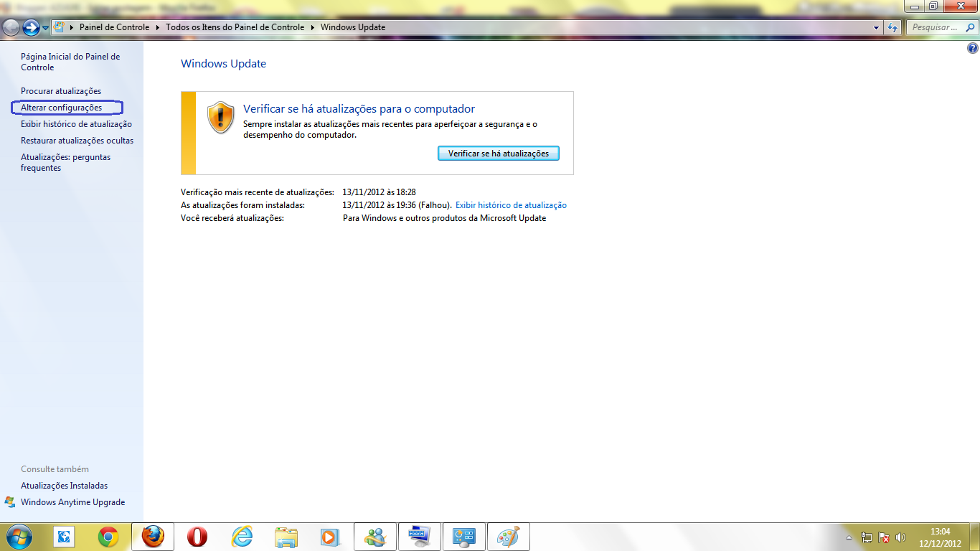Viewport: 980px width, 551px height.
Task: Open the recent pages dropdown beside Forward
Action: 46,28
